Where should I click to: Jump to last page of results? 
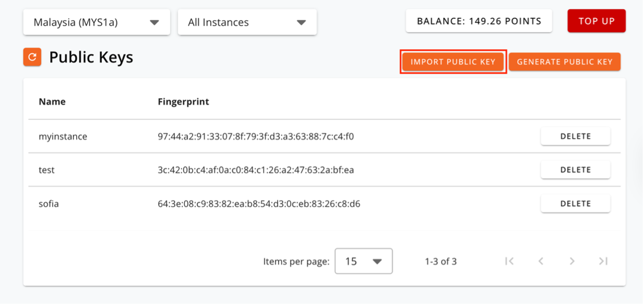tap(603, 261)
